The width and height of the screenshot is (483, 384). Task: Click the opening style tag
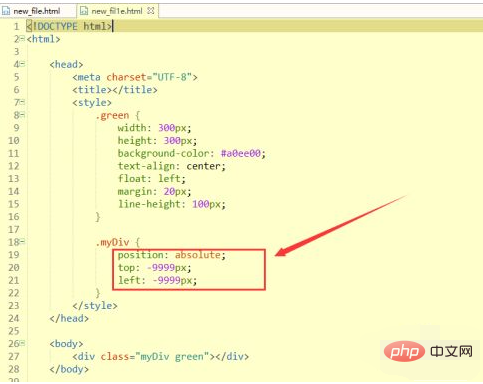pos(92,102)
